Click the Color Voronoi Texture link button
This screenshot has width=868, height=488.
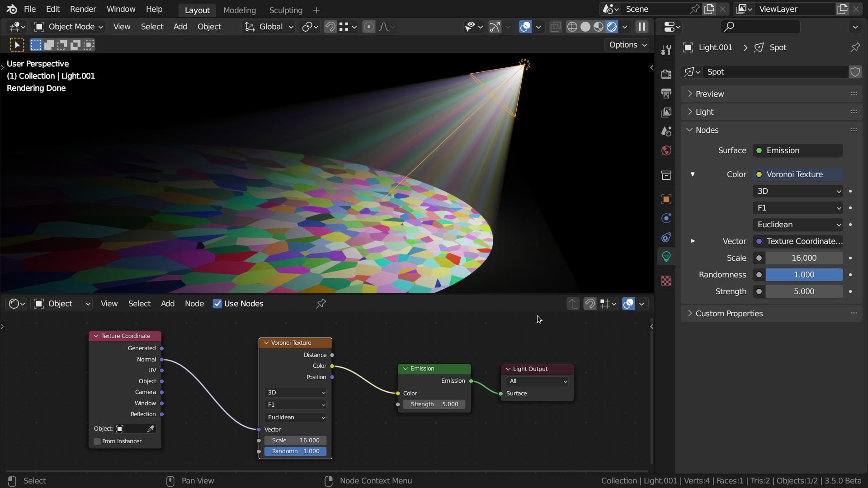[x=797, y=174]
